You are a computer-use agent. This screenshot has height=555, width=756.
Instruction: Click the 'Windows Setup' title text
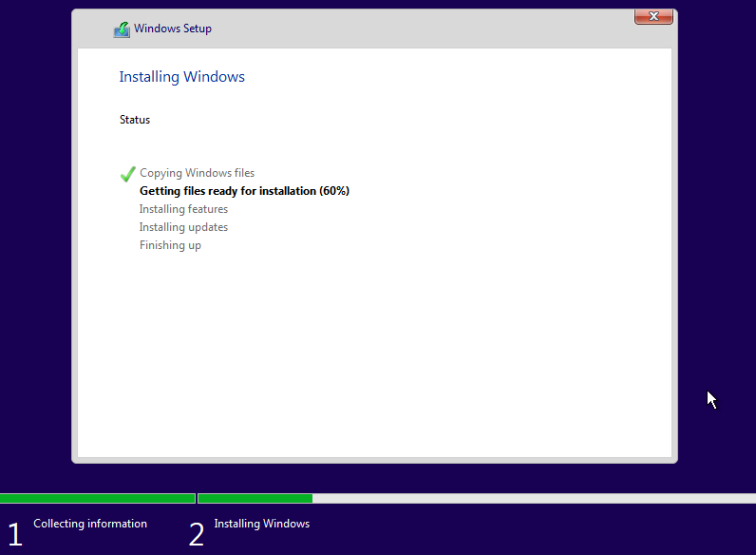pyautogui.click(x=173, y=29)
